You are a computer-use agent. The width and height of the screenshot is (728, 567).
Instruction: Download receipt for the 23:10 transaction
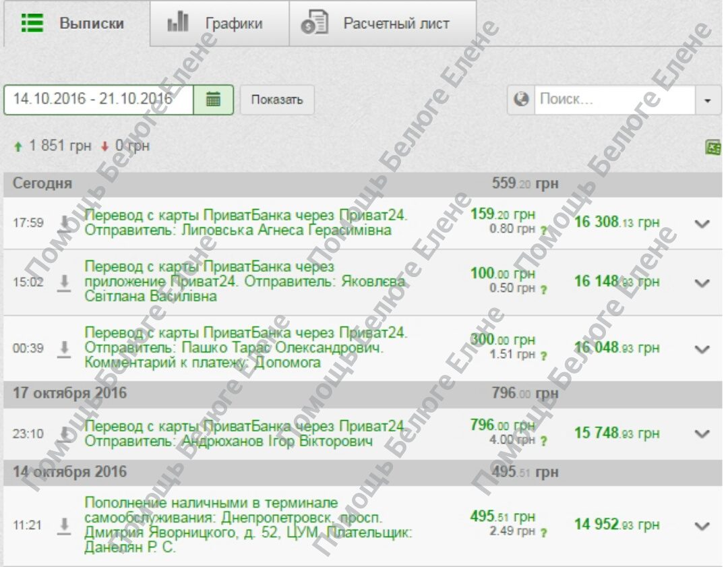coord(65,434)
